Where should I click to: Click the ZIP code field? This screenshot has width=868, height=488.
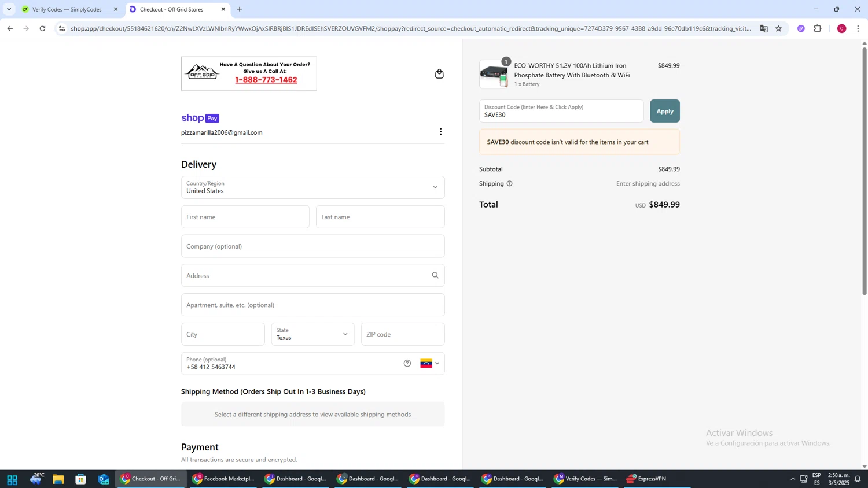coord(403,334)
